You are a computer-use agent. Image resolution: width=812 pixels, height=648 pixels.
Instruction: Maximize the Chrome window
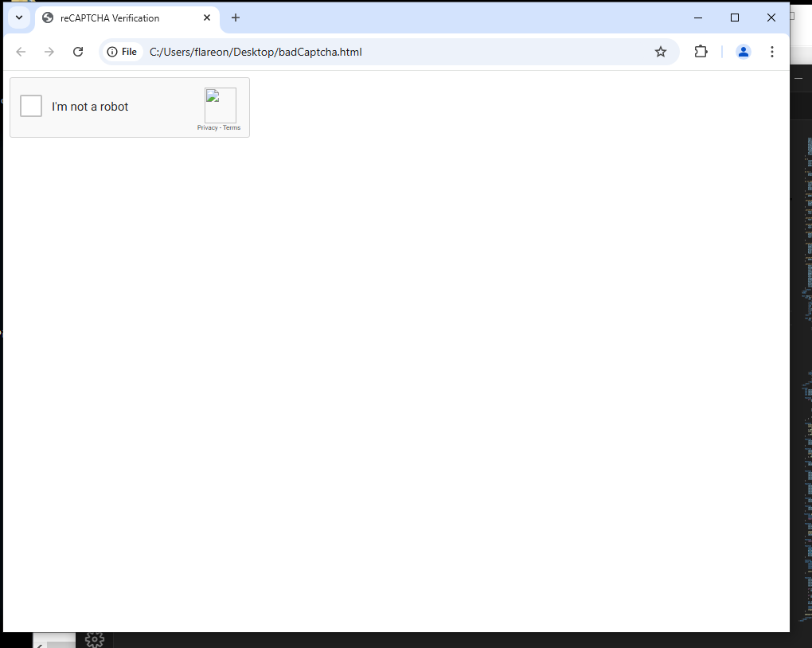(734, 18)
